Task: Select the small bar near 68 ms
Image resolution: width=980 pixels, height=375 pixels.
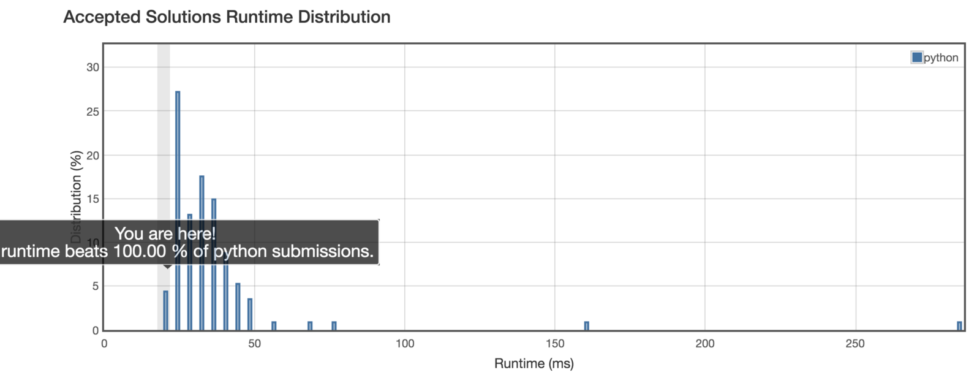Action: click(310, 326)
